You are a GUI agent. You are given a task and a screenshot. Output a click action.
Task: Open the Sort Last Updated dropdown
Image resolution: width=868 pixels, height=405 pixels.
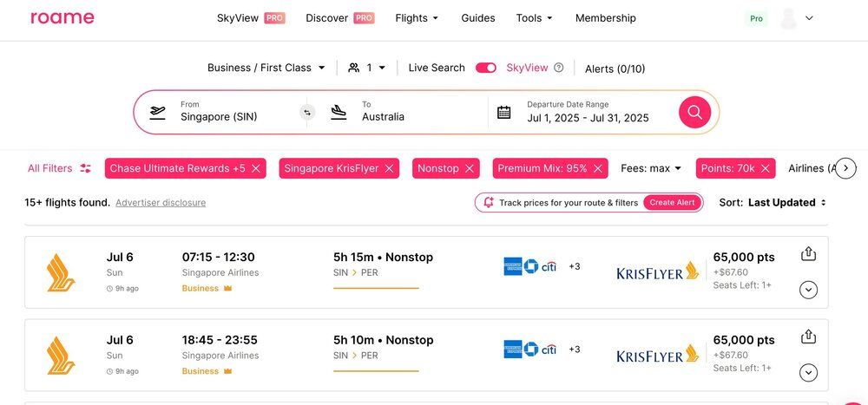click(786, 202)
